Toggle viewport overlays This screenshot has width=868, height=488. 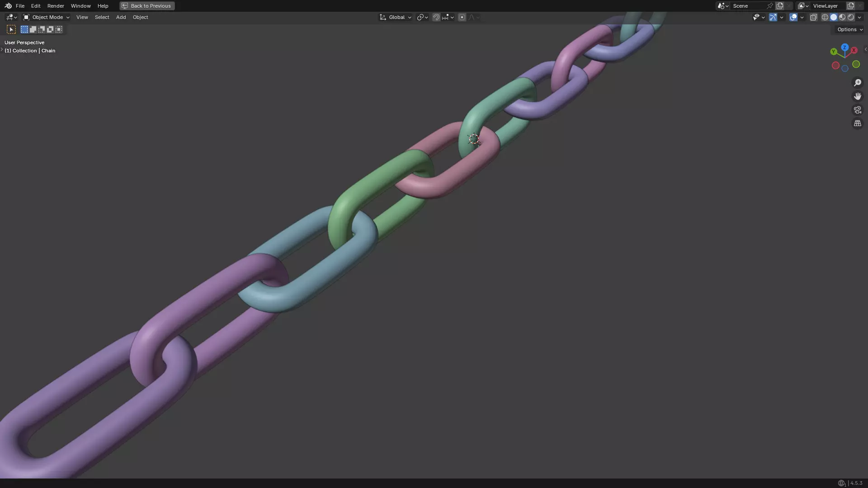pos(793,17)
